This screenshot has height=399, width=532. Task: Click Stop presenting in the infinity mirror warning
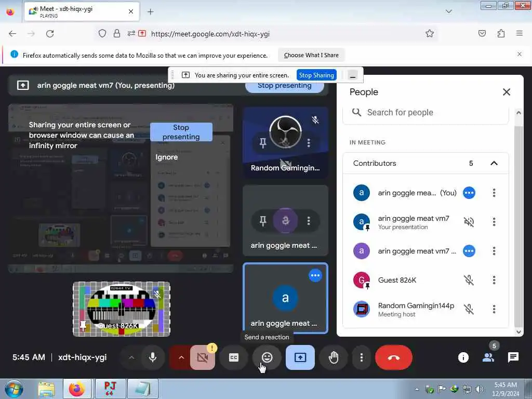(181, 132)
